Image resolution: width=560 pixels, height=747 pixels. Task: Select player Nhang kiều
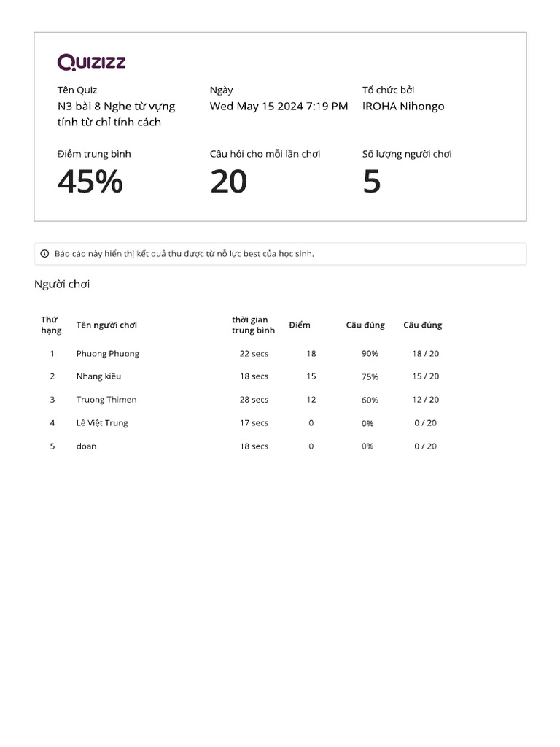[x=98, y=376]
